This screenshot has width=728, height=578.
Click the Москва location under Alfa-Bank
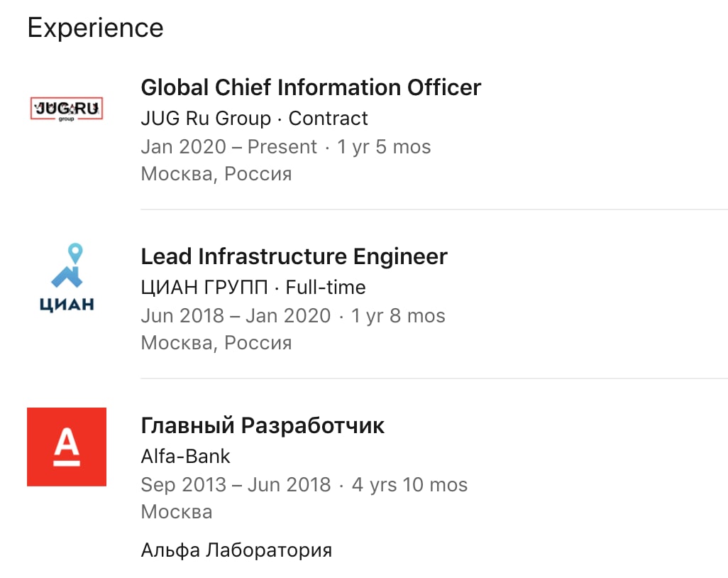click(x=177, y=512)
